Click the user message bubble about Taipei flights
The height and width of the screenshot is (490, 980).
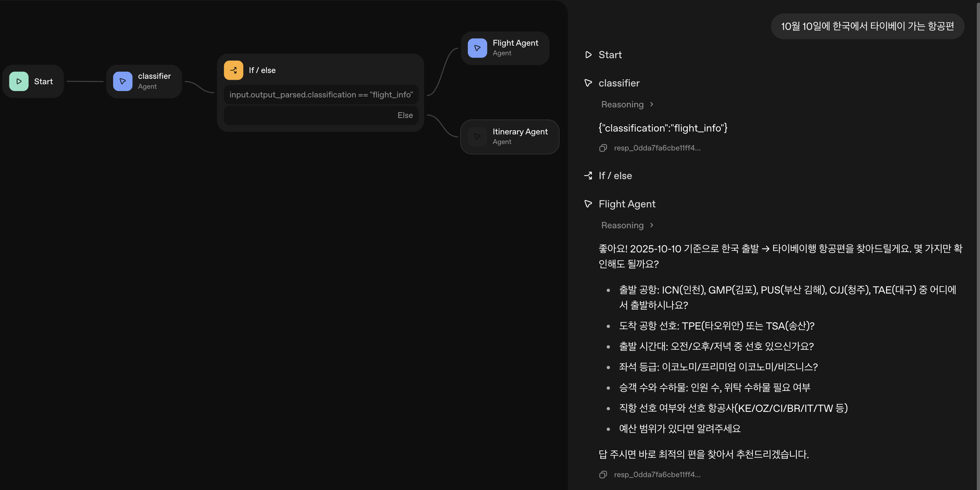[867, 26]
